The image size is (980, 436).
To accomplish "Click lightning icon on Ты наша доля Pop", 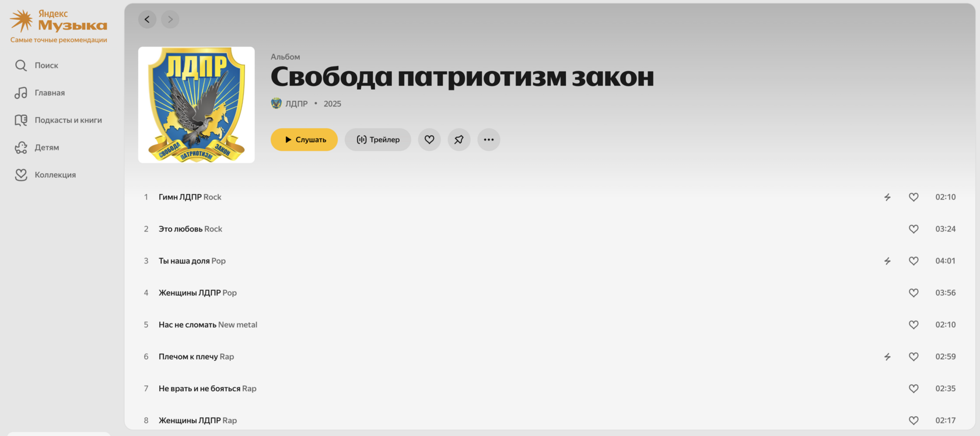I will tap(887, 261).
